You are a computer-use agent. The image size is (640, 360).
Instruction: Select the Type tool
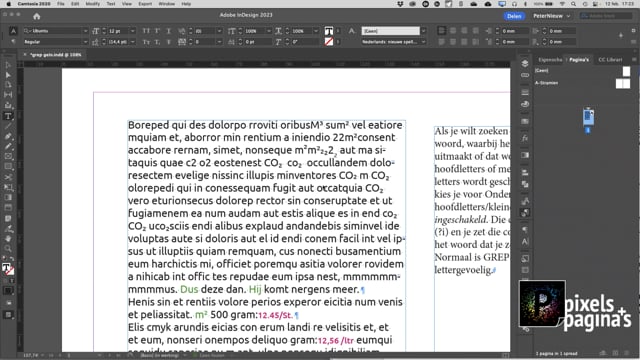pos(8,116)
